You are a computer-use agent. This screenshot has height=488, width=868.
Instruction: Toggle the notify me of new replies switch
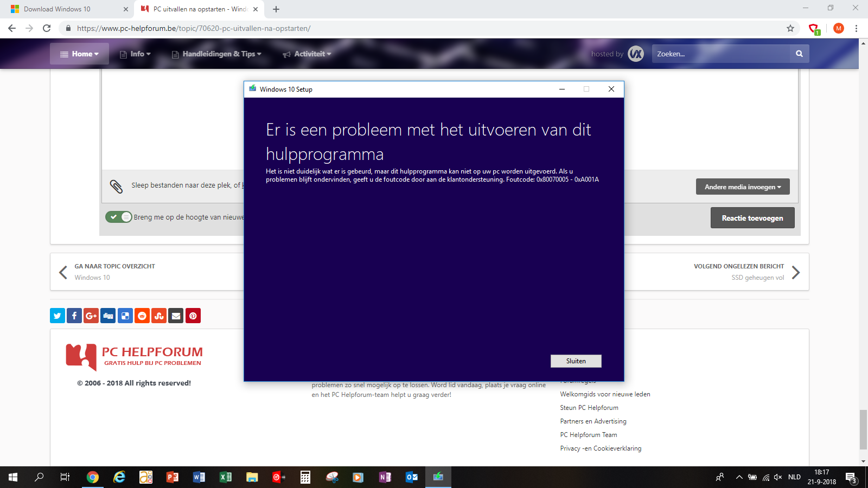pos(119,217)
